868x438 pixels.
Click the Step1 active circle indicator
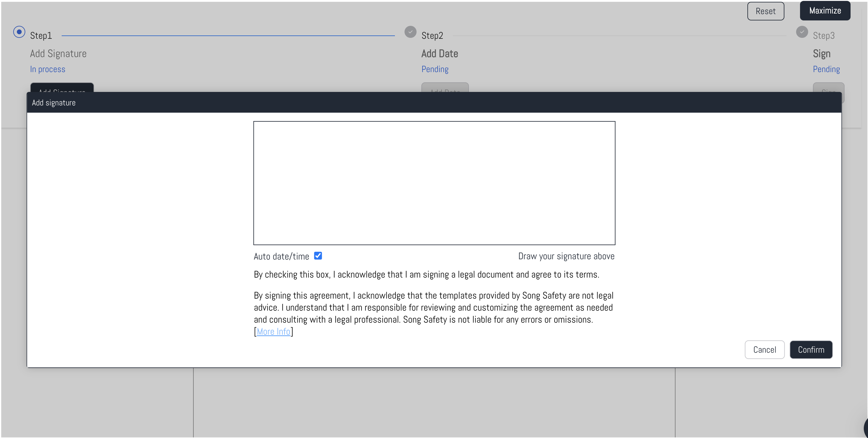(x=19, y=32)
